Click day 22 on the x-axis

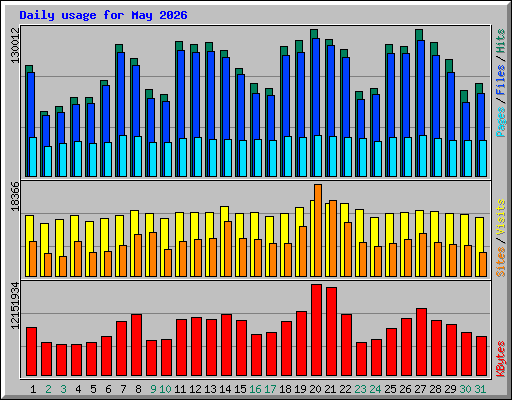tap(345, 389)
